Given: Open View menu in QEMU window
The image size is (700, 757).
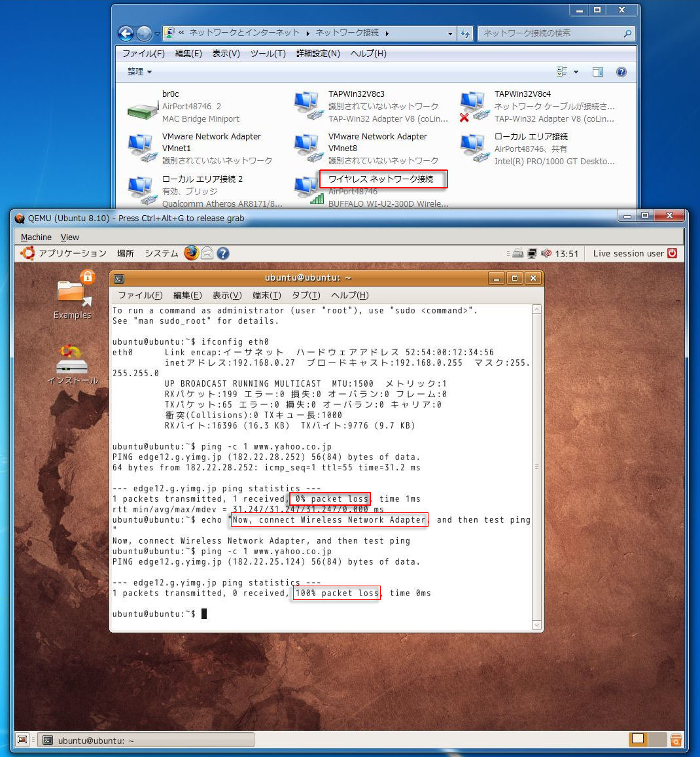Looking at the screenshot, I should [70, 237].
